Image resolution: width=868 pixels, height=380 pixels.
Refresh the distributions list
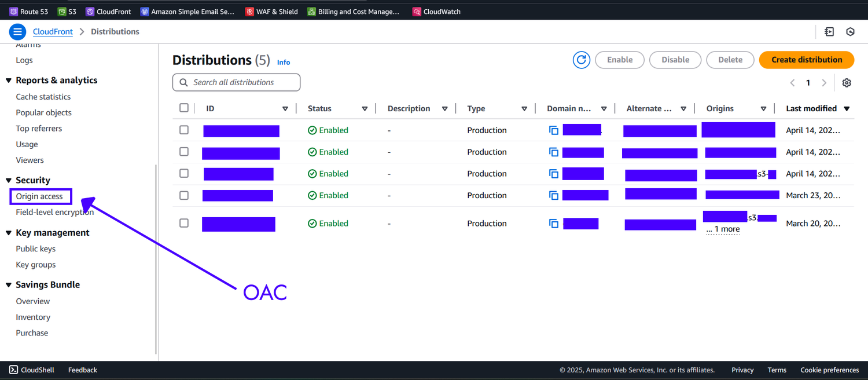[x=582, y=60]
